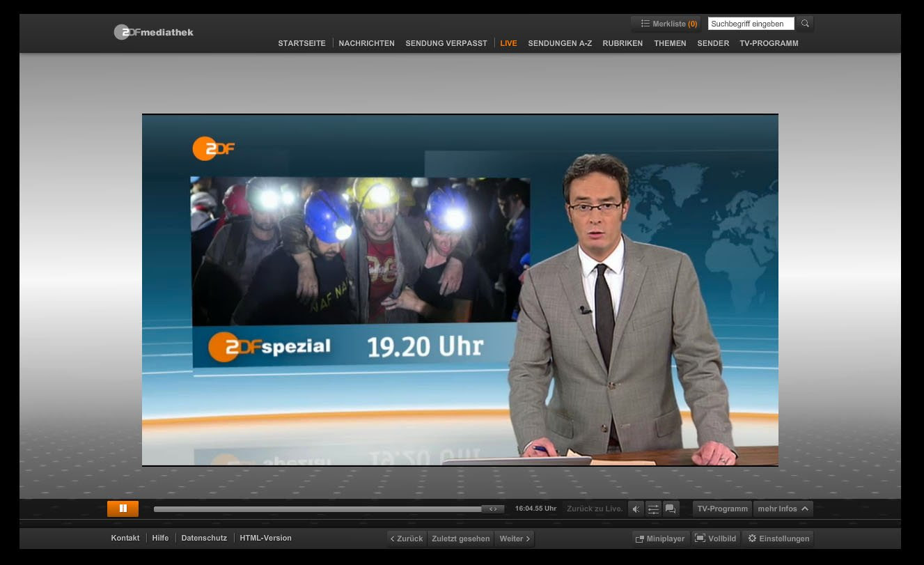
Task: Open the Merkliste bookmark list
Action: click(667, 24)
